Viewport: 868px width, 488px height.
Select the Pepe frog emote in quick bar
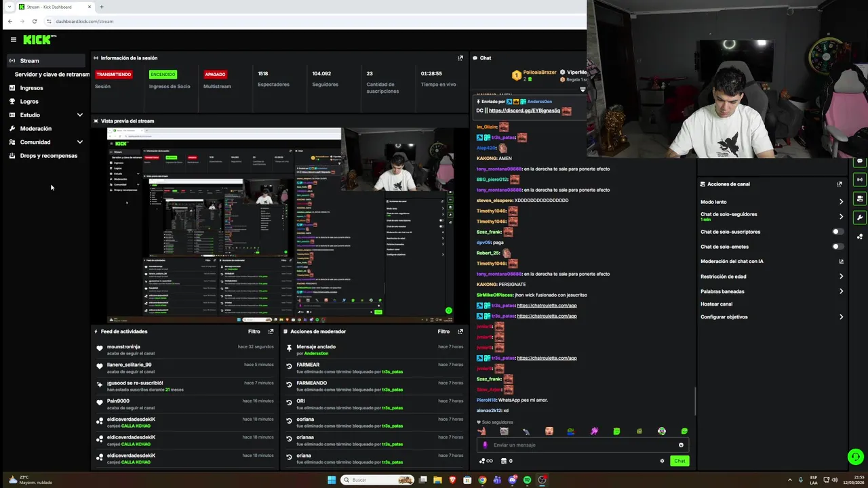(x=571, y=431)
